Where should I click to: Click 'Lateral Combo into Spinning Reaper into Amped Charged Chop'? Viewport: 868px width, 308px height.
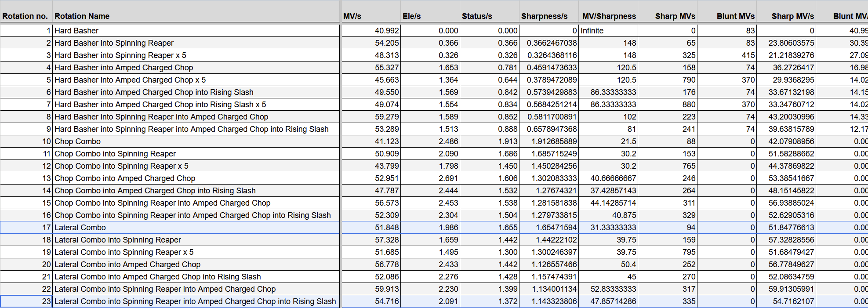(x=196, y=289)
